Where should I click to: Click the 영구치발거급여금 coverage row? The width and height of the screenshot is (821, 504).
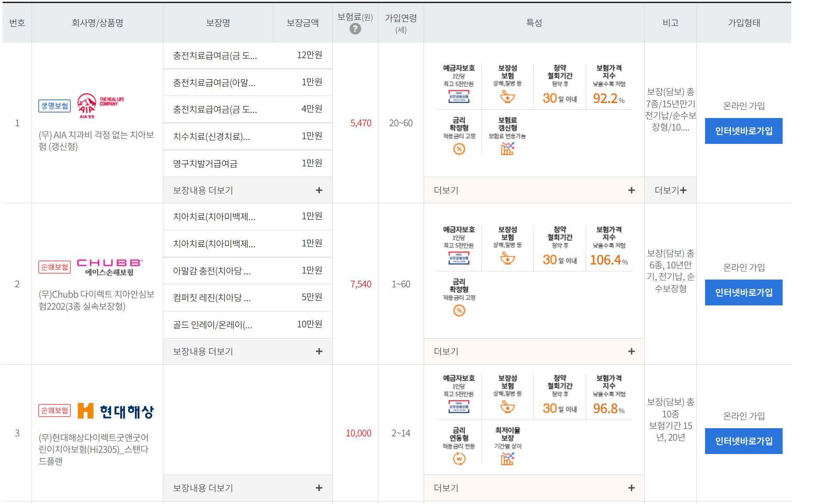pos(247,163)
